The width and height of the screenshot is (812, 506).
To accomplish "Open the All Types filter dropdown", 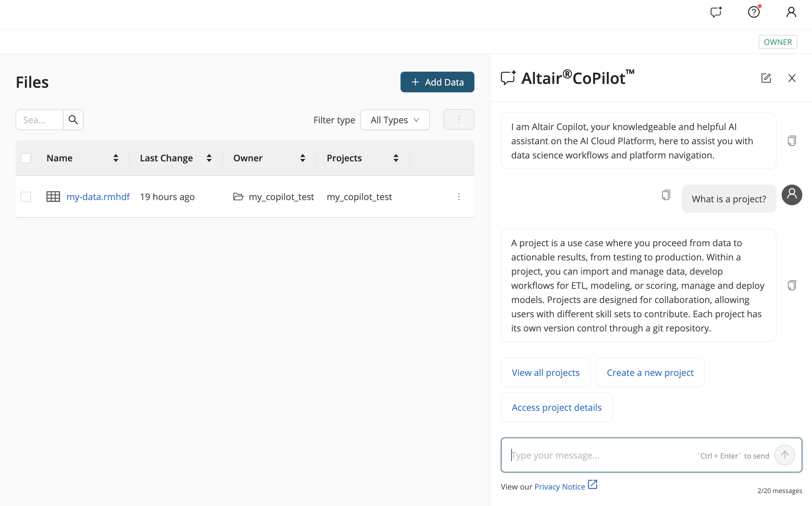I will pyautogui.click(x=395, y=119).
